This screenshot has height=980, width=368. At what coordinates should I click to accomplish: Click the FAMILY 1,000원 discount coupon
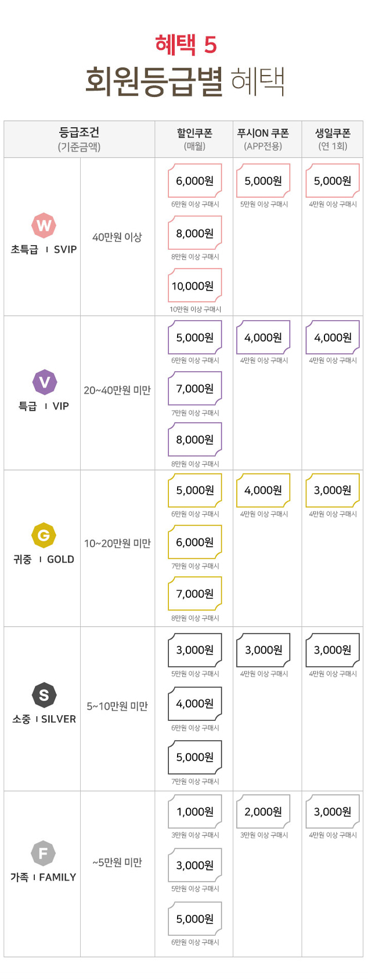click(x=195, y=812)
